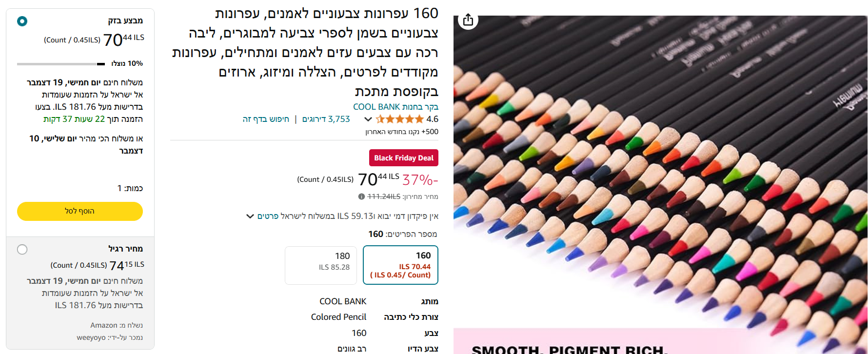Click the 10% claimed deal progress bar
Viewport: 868px width, 354px height.
click(61, 64)
